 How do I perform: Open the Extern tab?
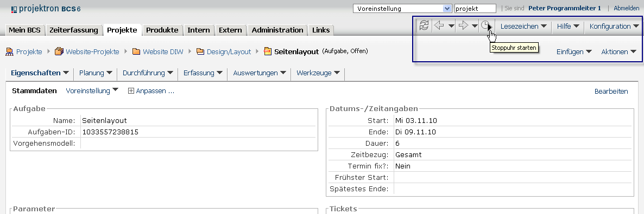[x=230, y=30]
